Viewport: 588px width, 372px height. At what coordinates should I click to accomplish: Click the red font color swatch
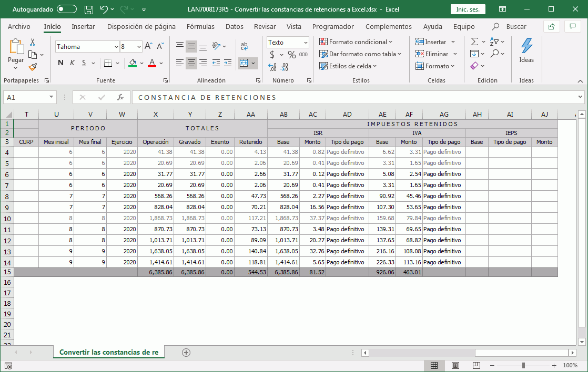pos(152,63)
